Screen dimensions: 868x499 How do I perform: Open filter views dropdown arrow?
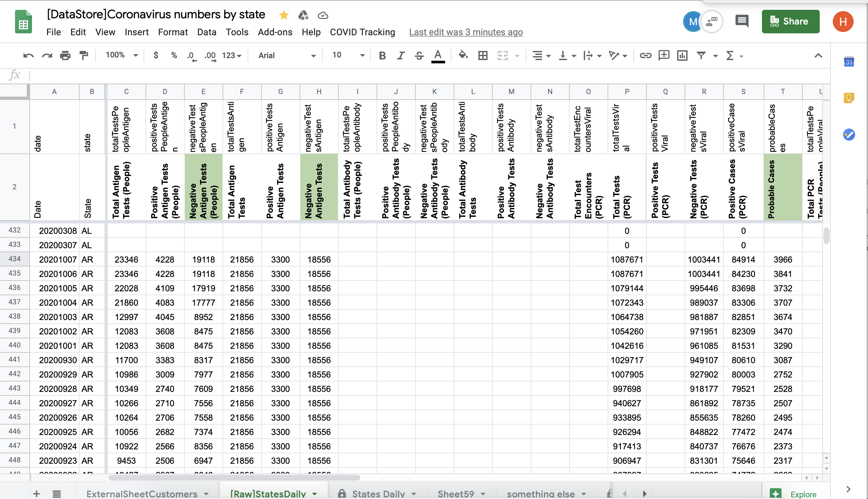(715, 56)
